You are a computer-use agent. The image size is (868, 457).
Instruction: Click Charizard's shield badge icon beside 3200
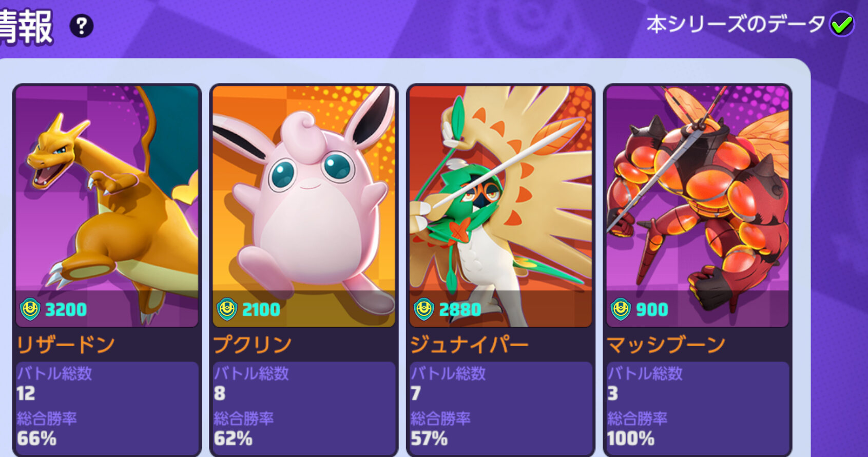tap(30, 309)
